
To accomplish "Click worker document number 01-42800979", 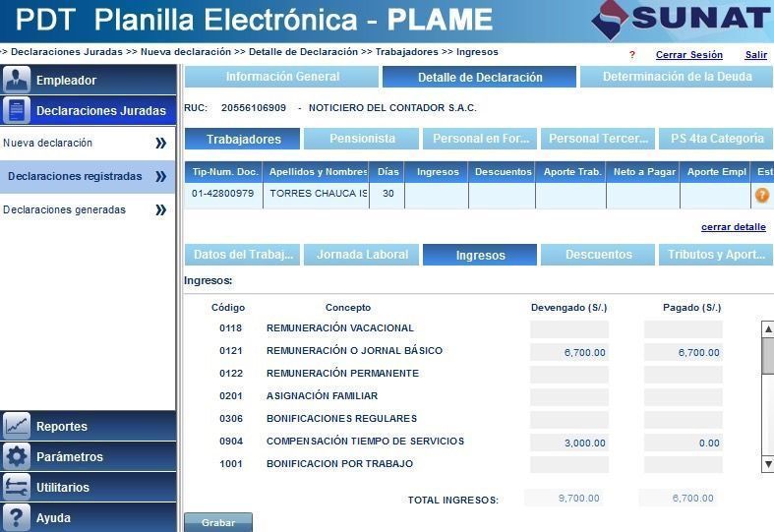I will pyautogui.click(x=222, y=194).
